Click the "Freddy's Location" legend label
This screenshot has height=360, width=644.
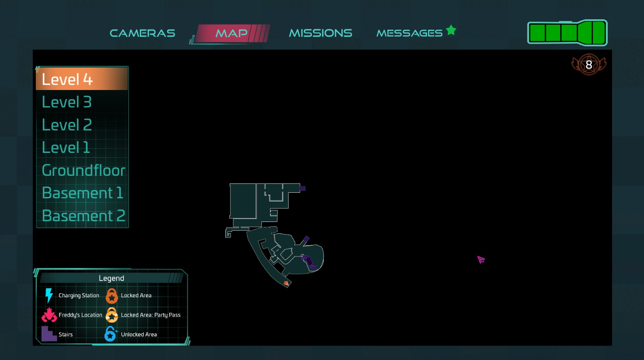[80, 315]
